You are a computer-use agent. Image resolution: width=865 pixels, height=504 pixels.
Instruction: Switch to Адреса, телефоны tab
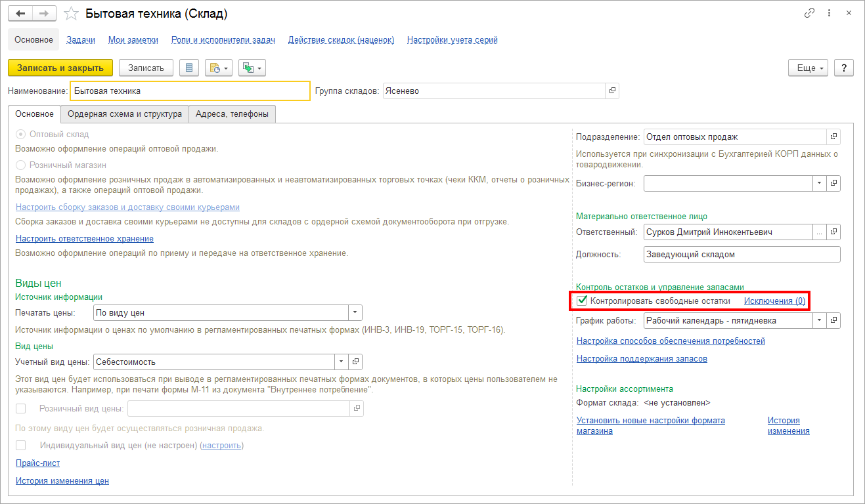tap(233, 114)
